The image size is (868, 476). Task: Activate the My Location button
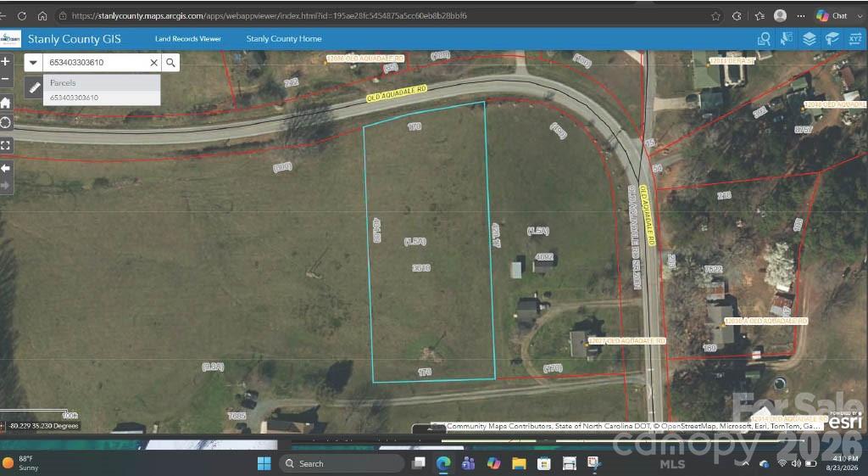[6, 123]
